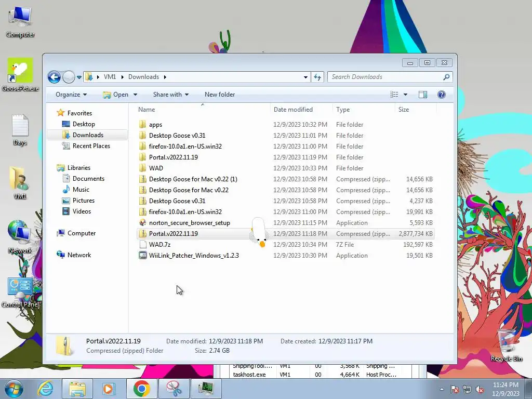Click the GoosePet.exe desktop shortcut

[x=20, y=75]
